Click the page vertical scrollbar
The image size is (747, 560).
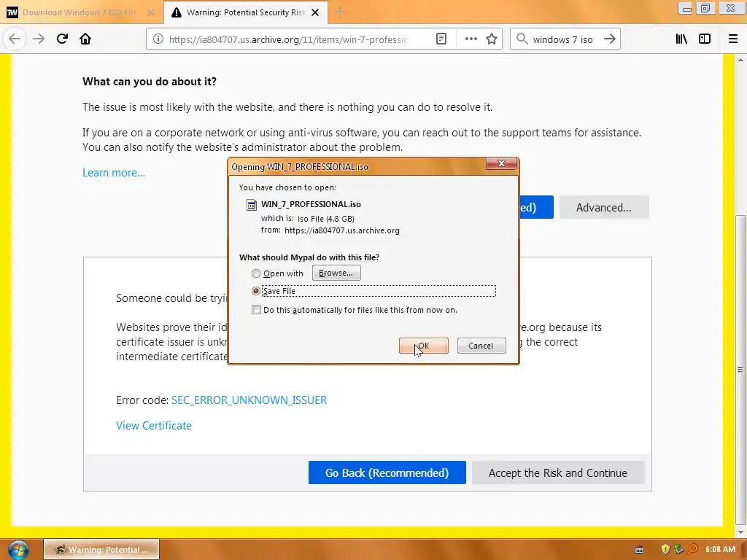[740, 370]
